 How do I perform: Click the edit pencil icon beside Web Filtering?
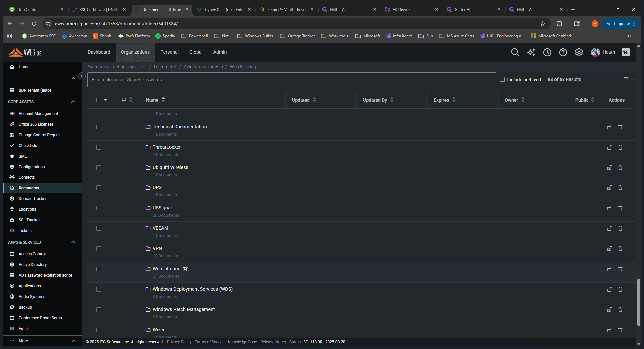click(x=185, y=269)
